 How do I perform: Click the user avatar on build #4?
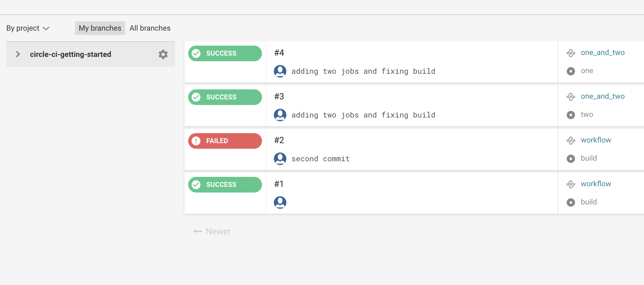(x=280, y=71)
